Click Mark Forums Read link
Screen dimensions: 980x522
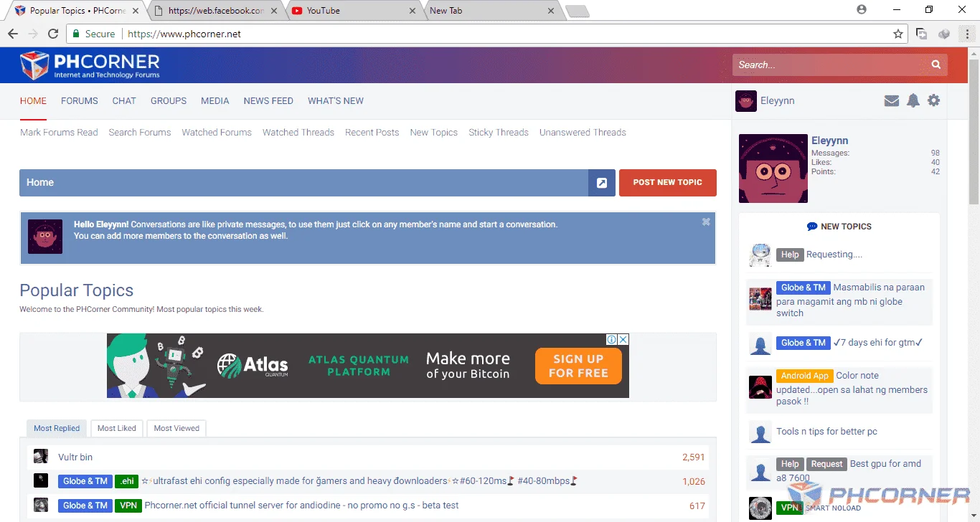click(59, 133)
